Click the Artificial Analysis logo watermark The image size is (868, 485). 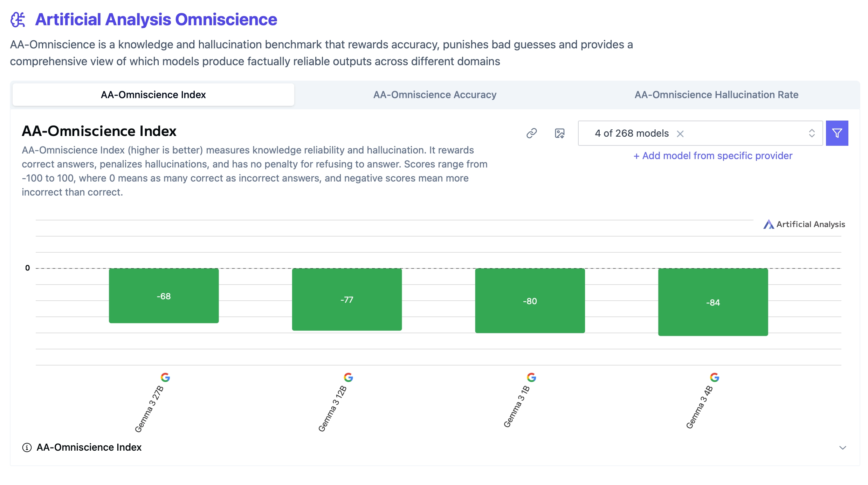(x=804, y=224)
